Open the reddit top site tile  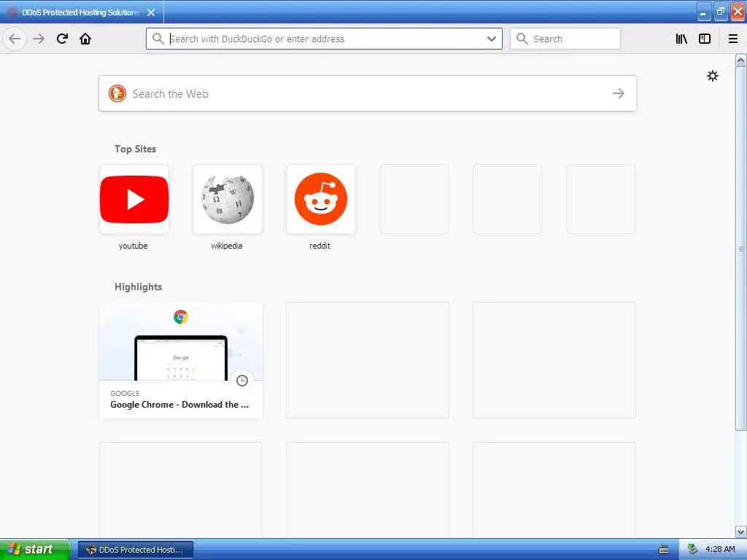pos(321,199)
